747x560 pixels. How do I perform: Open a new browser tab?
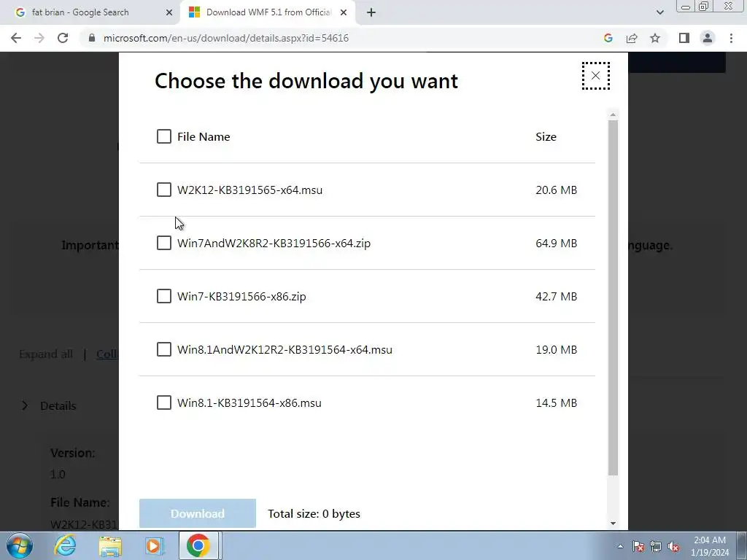point(371,12)
